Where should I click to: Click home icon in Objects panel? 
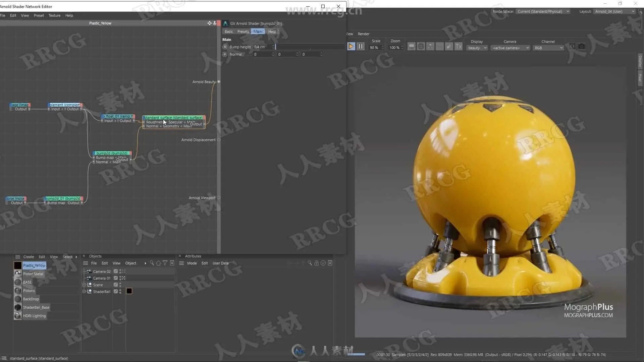158,263
